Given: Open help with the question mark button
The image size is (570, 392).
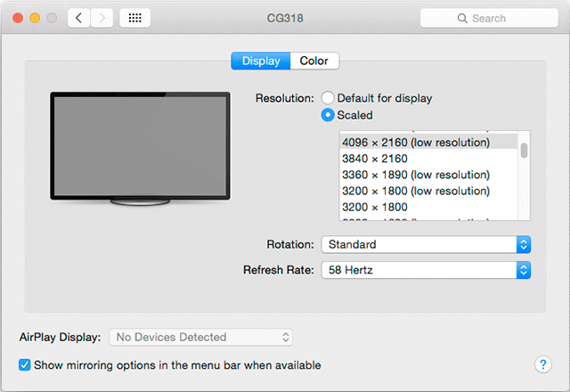Looking at the screenshot, I should coord(543,364).
